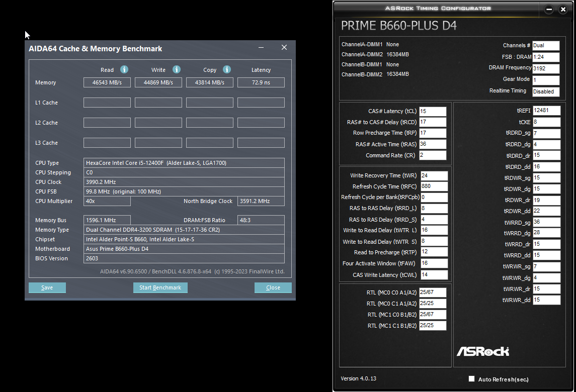The height and width of the screenshot is (392, 576).
Task: Click the Memory Bus 1596.1 MHz field
Action: (107, 220)
